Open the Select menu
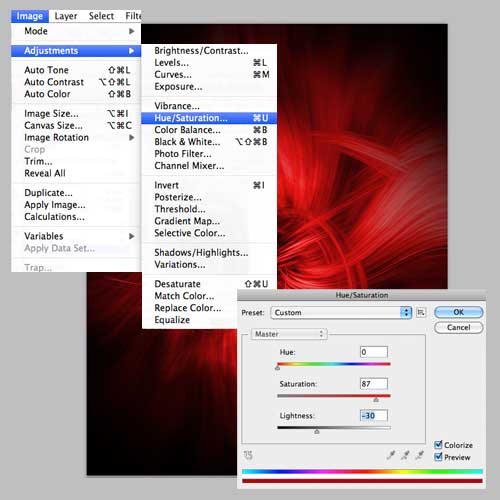The width and height of the screenshot is (500, 500). pos(101,16)
